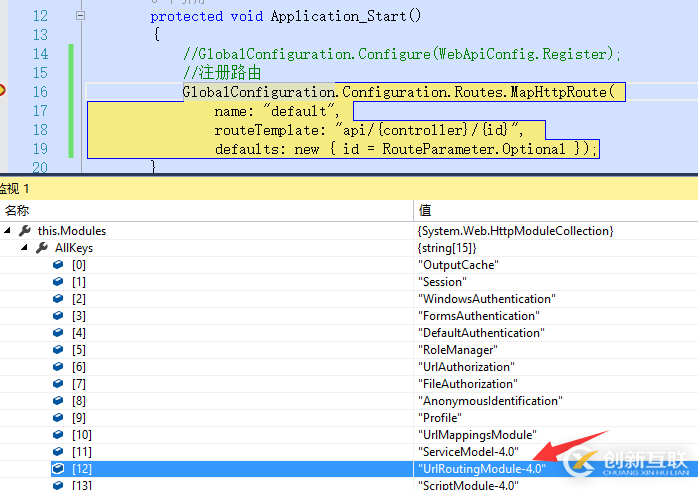The width and height of the screenshot is (698, 490).
Task: Select the "DefaultAuthentication" value
Action: [x=481, y=332]
